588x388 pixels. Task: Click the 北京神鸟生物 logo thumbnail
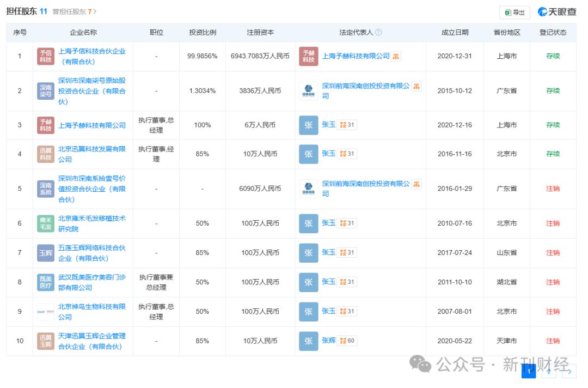coord(46,312)
